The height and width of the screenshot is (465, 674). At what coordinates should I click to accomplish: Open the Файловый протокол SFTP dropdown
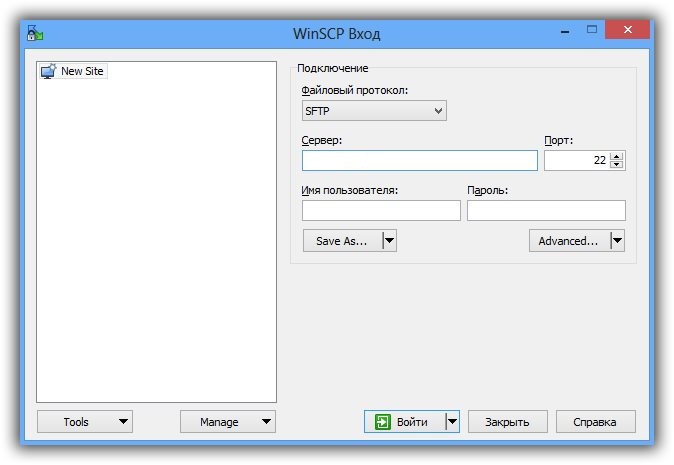374,111
